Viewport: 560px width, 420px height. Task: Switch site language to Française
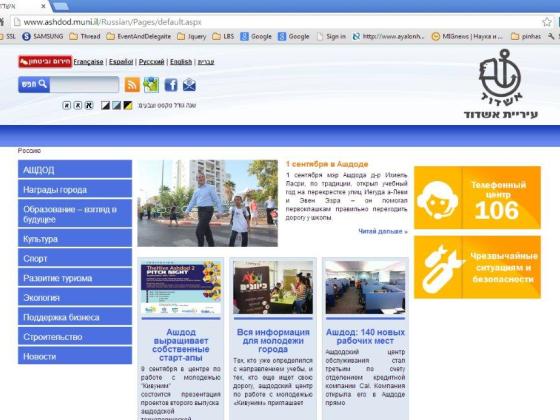coord(88,62)
